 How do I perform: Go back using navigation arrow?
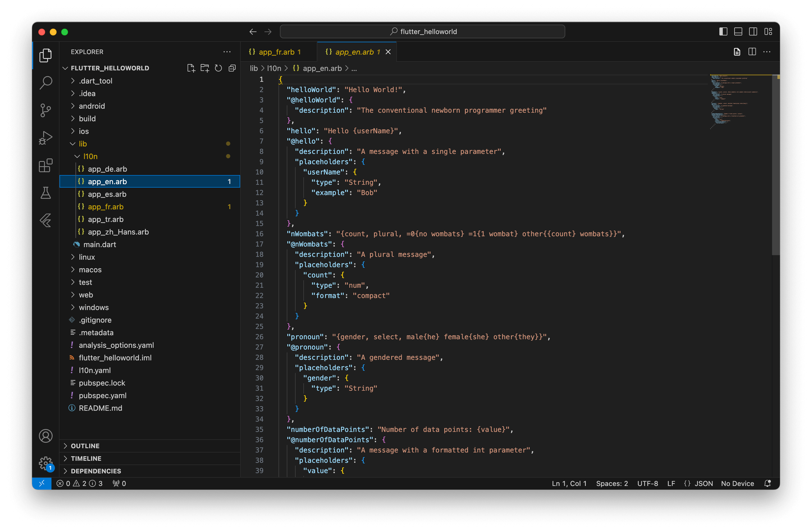tap(253, 32)
